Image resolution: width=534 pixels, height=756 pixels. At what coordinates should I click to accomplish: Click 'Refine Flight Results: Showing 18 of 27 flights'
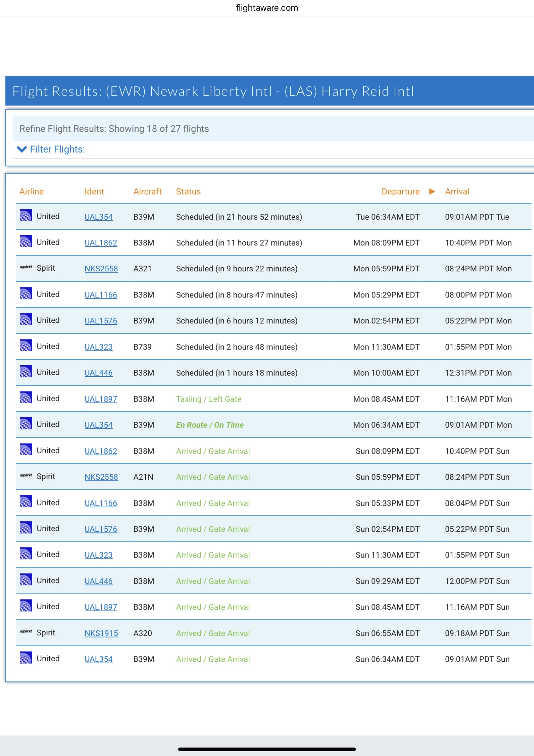pyautogui.click(x=114, y=129)
